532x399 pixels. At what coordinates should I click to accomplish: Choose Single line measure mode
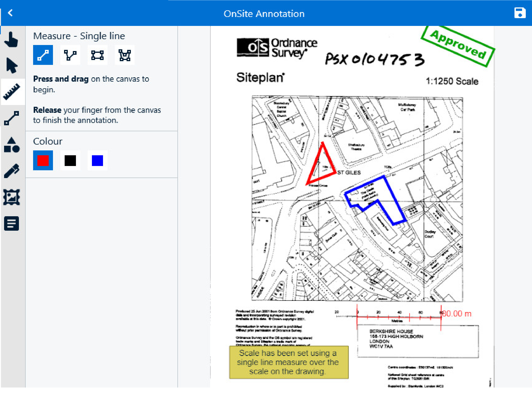(43, 55)
